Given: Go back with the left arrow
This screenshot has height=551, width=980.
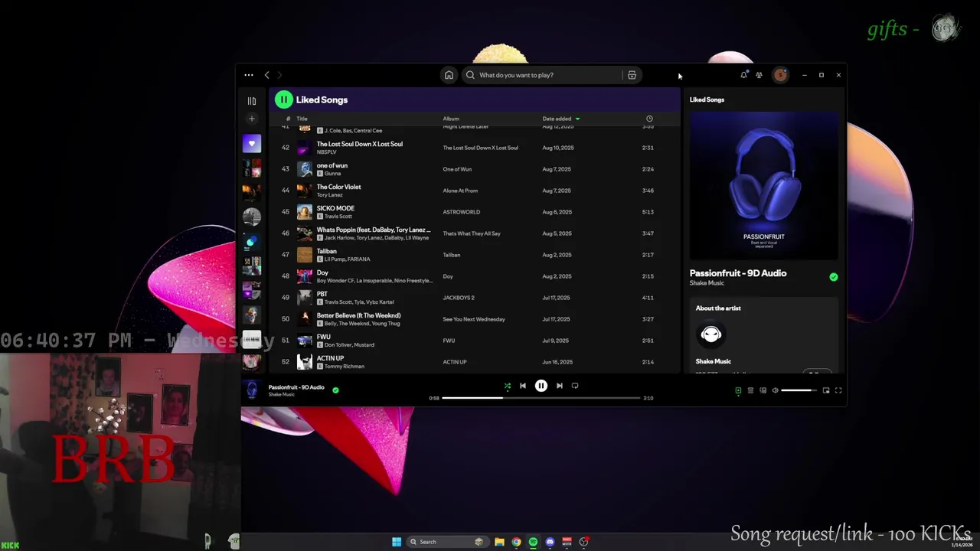Looking at the screenshot, I should pyautogui.click(x=266, y=75).
